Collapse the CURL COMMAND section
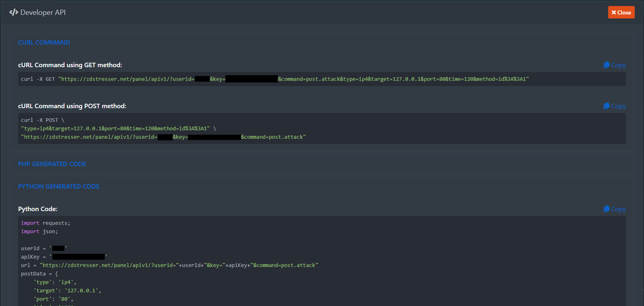The image size is (644, 306). [44, 43]
